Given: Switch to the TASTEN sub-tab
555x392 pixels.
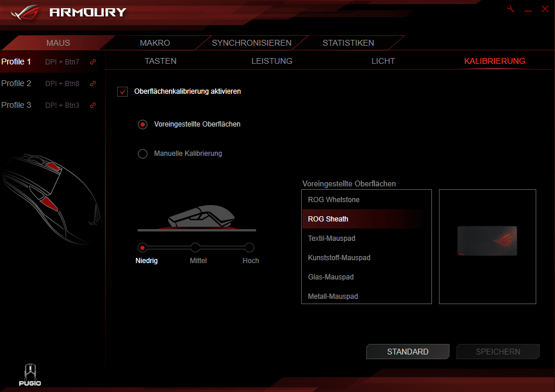Looking at the screenshot, I should [161, 61].
